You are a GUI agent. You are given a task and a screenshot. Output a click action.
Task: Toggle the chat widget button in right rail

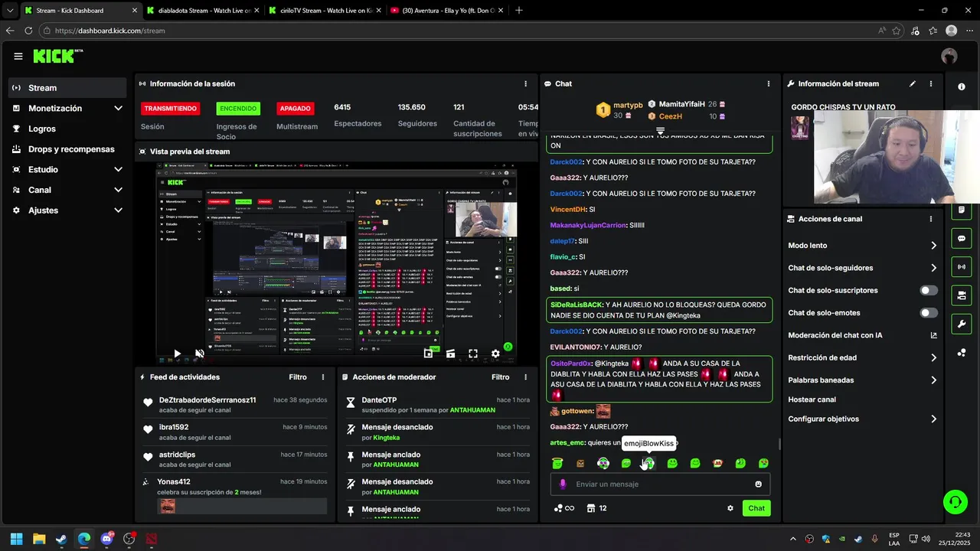coord(962,239)
